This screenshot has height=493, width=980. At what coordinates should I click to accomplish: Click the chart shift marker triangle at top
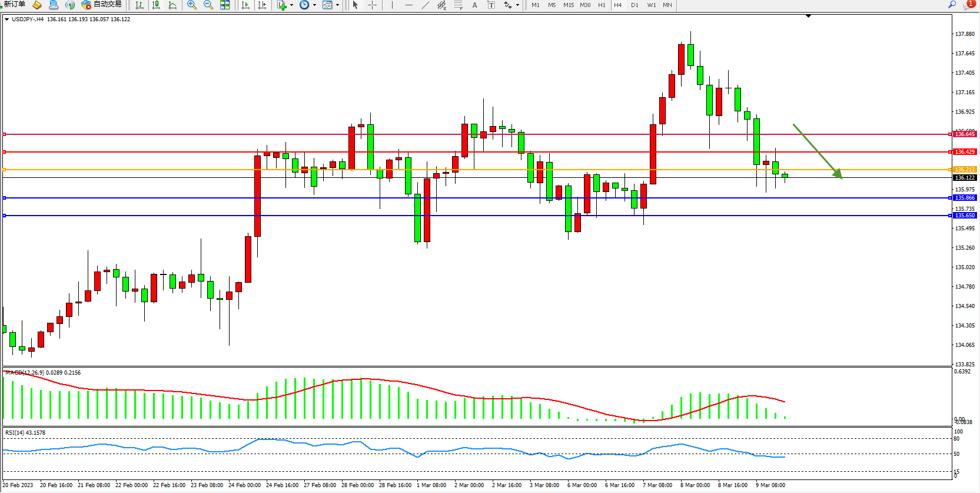pos(808,16)
